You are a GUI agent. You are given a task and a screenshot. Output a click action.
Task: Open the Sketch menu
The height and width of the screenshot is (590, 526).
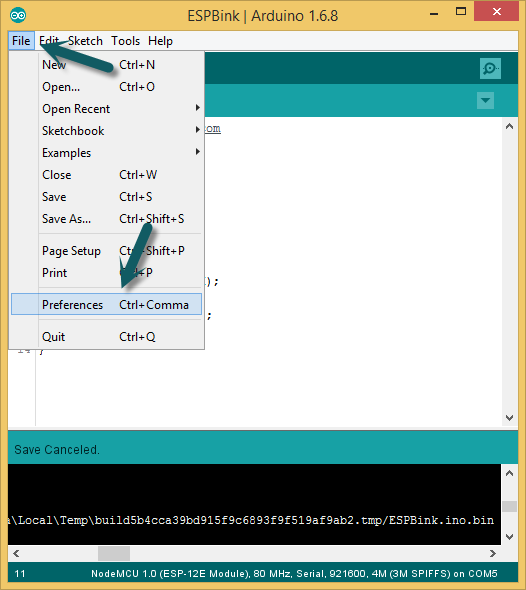[x=85, y=41]
